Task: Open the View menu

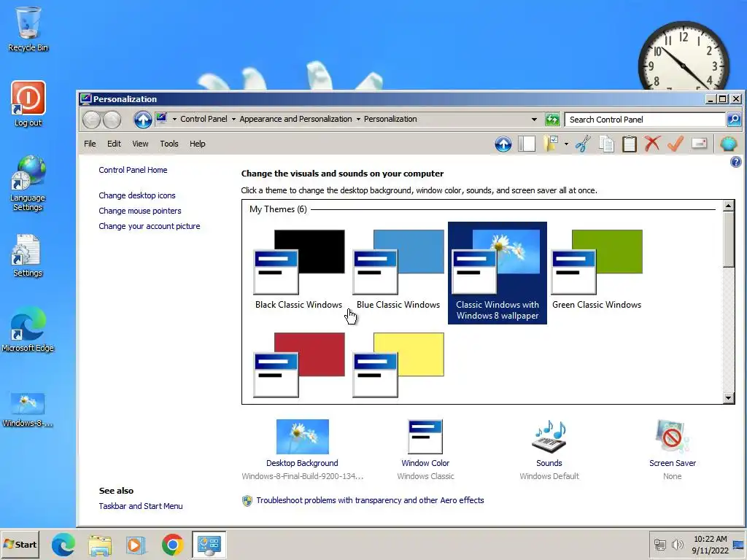Action: coord(140,144)
